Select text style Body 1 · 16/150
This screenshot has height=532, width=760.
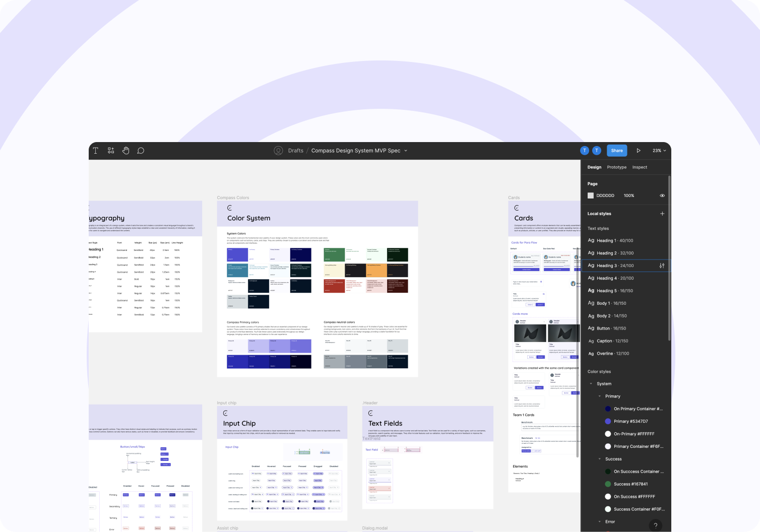[625, 303]
